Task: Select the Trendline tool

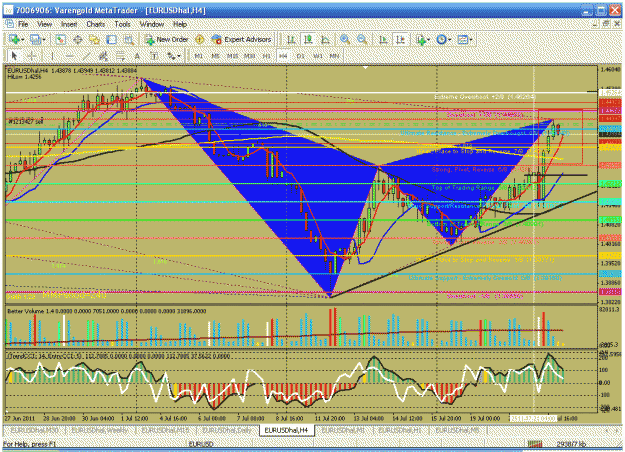Action: pyautogui.click(x=86, y=56)
